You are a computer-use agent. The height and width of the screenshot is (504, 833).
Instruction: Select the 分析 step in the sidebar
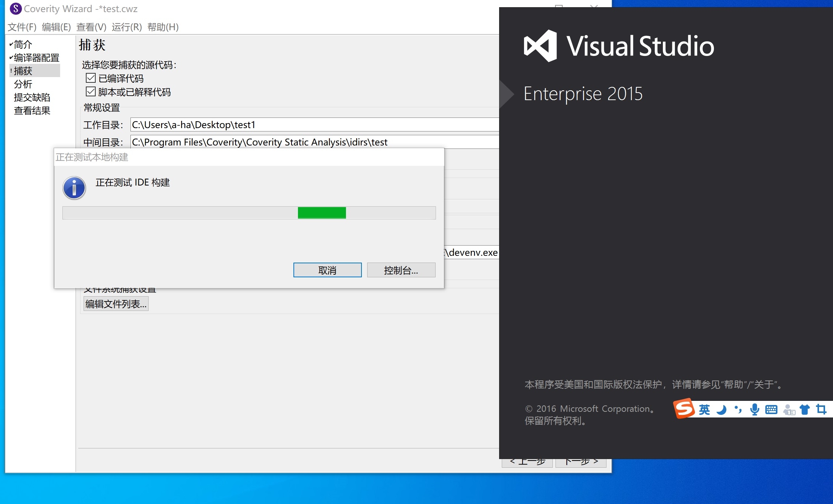[23, 84]
